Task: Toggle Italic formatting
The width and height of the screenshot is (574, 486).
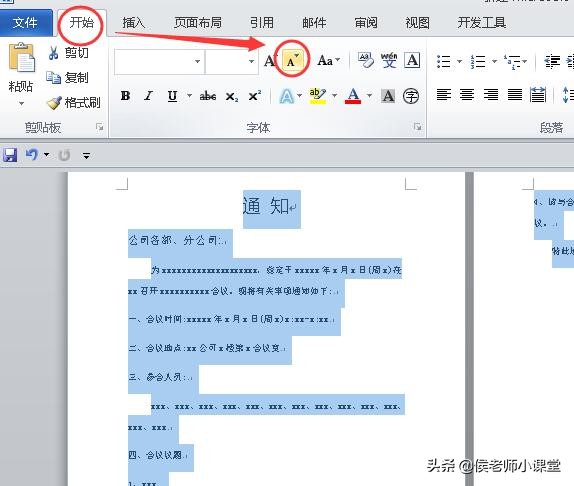Action: click(x=148, y=96)
